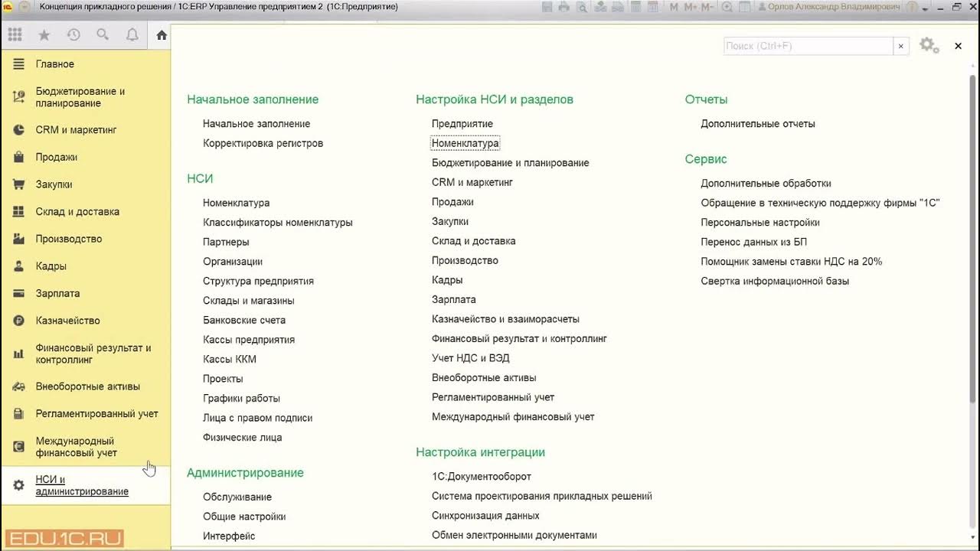Click the Продажи shopping bag icon
Screen dimensions: 980x551
click(x=19, y=157)
